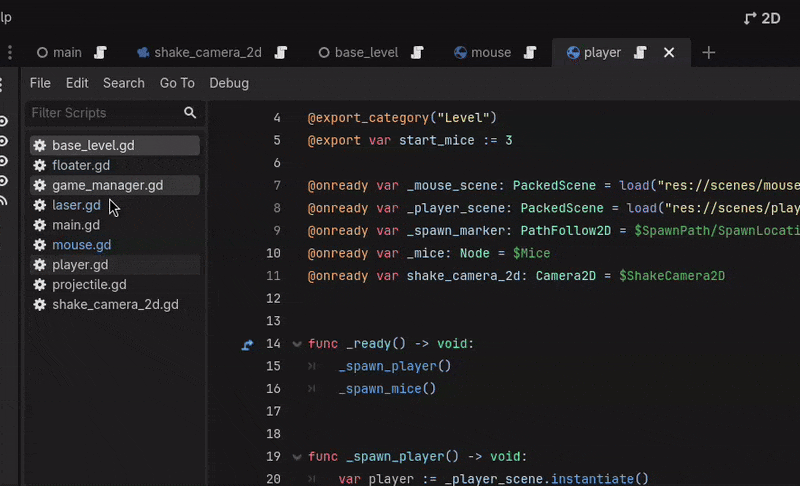Open main.gd in the script list

pyautogui.click(x=115, y=225)
